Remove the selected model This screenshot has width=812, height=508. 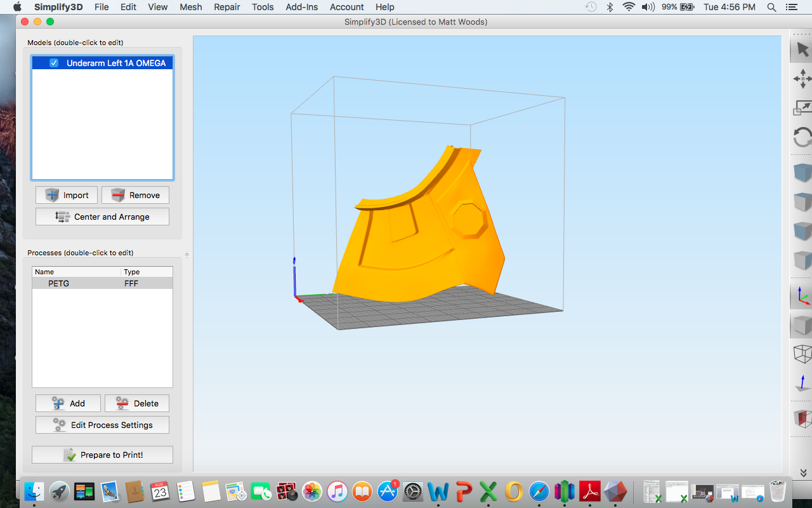[x=135, y=195]
